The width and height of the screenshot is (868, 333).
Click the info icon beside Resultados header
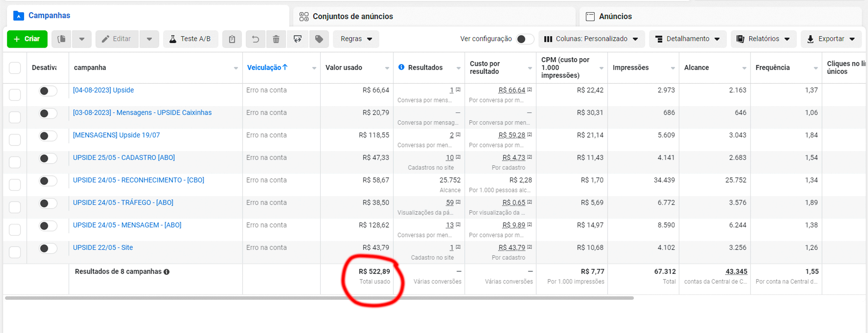(401, 67)
